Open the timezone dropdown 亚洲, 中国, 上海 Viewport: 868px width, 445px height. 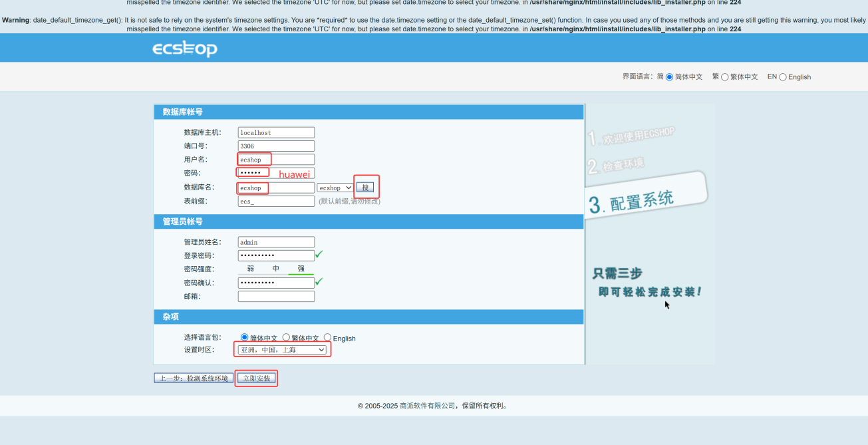tap(282, 350)
